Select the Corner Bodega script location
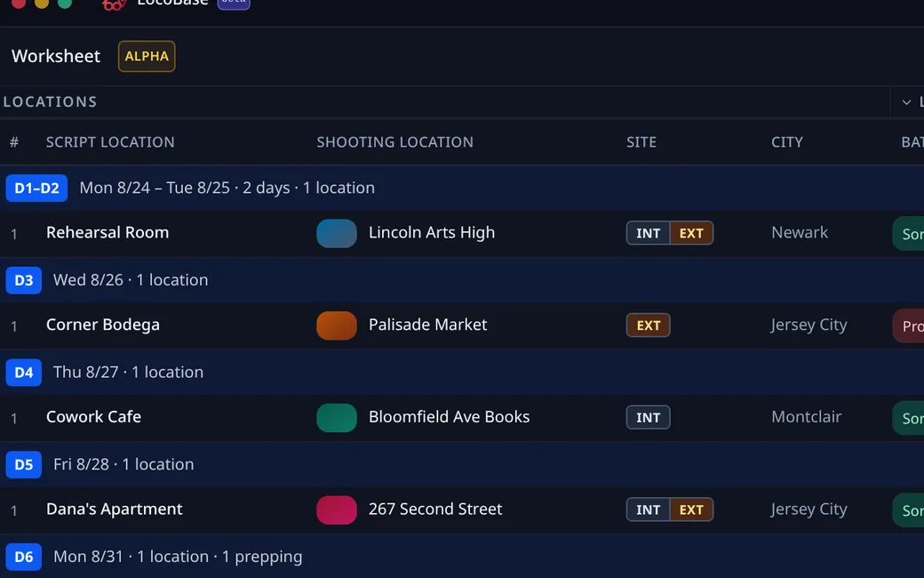Viewport: 924px width, 578px height. 102,325
